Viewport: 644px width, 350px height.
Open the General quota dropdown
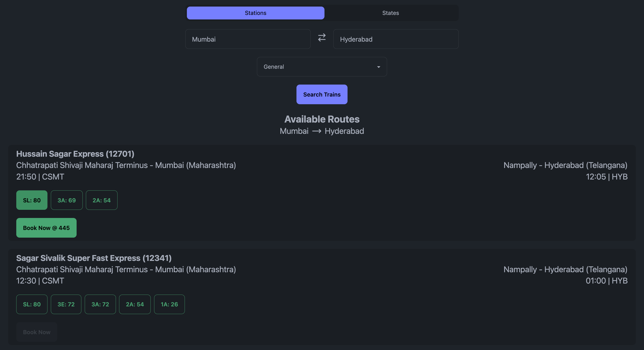322,67
